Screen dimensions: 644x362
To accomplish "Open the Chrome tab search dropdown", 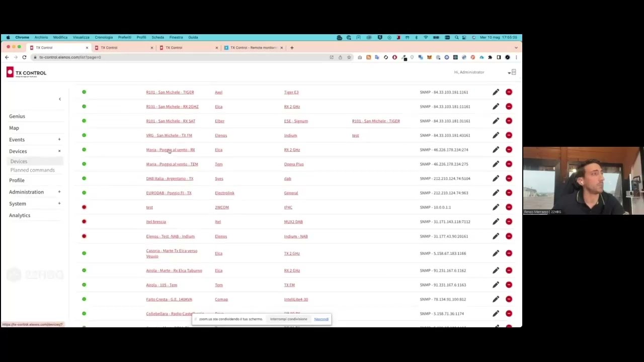I will 516,48.
